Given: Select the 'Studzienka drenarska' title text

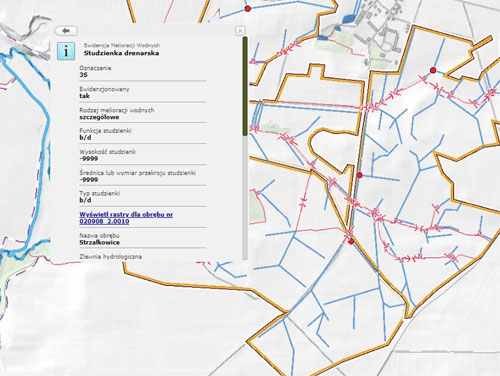Looking at the screenshot, I should [x=121, y=53].
